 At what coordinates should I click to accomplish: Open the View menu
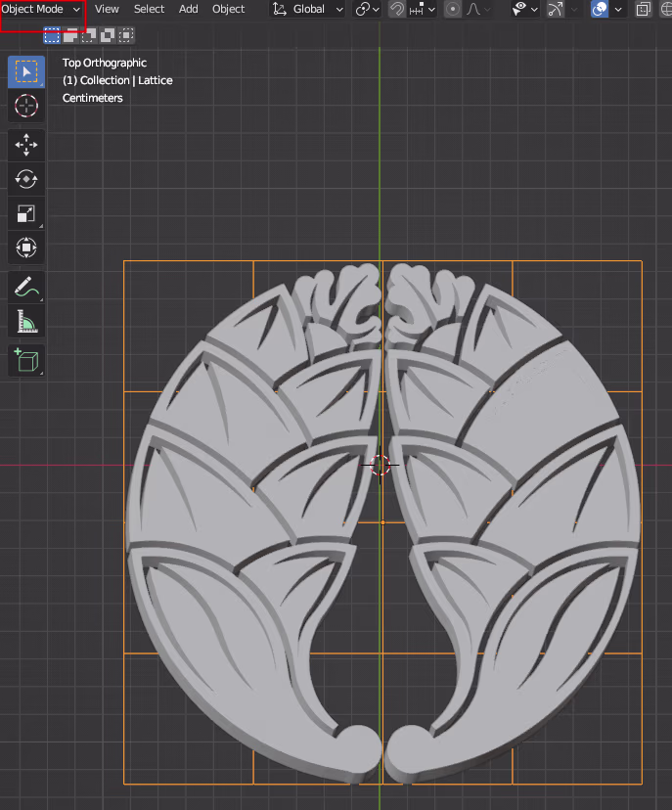coord(107,10)
